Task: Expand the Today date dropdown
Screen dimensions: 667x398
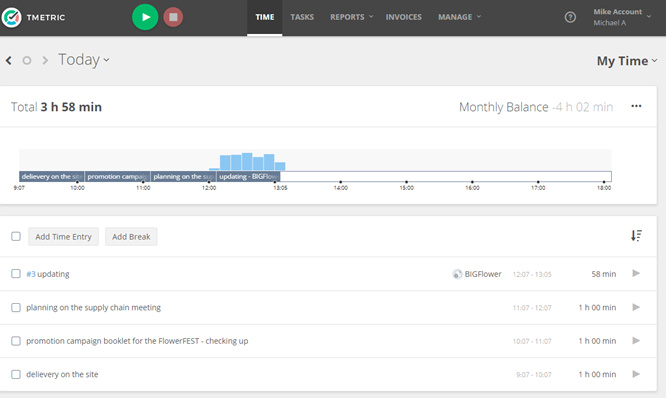Action: [84, 60]
